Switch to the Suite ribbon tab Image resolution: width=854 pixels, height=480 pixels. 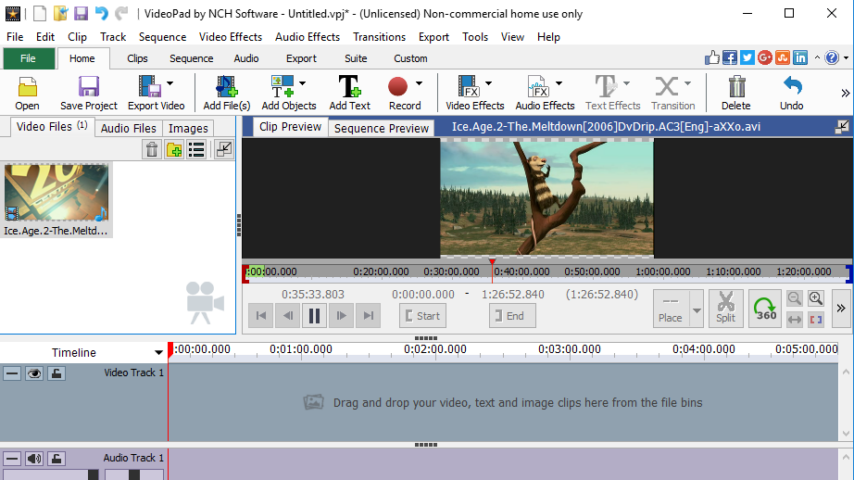(356, 58)
